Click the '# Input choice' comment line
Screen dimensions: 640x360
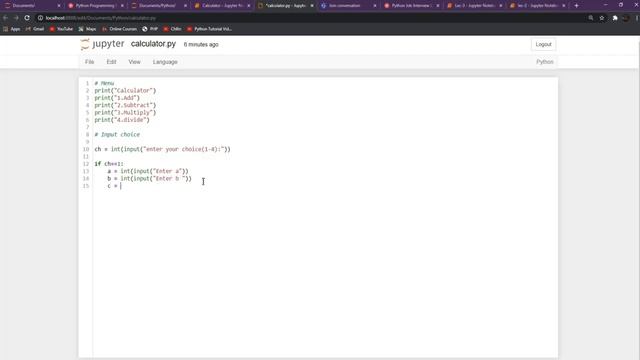[117, 135]
